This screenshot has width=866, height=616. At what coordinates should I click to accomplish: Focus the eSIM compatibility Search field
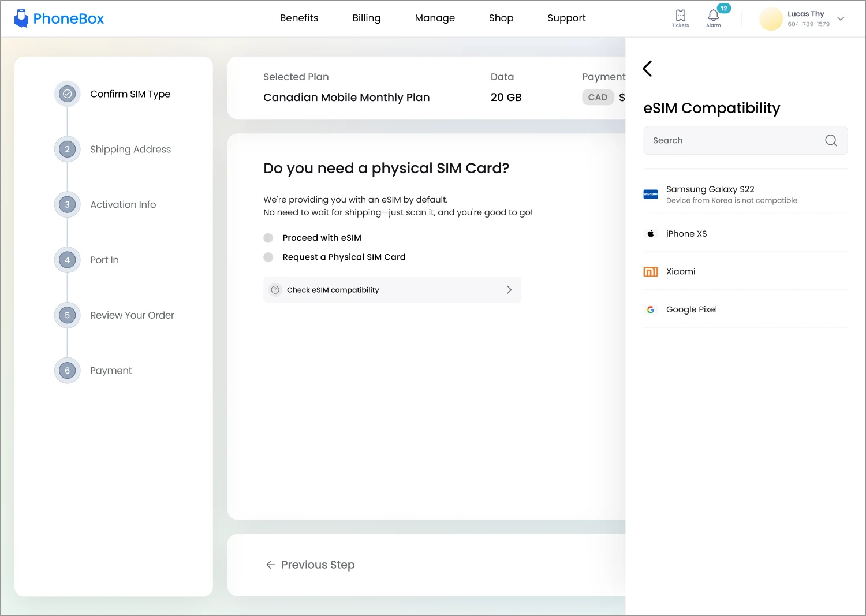[745, 140]
